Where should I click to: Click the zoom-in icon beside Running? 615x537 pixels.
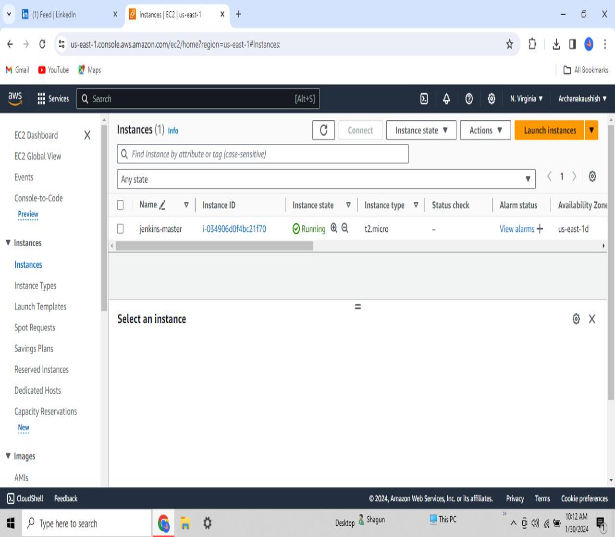point(335,228)
